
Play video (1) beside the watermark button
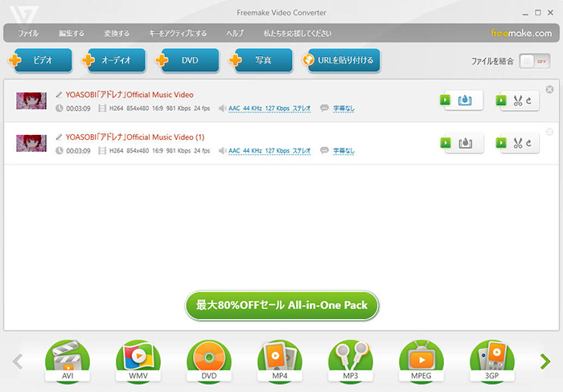[446, 143]
